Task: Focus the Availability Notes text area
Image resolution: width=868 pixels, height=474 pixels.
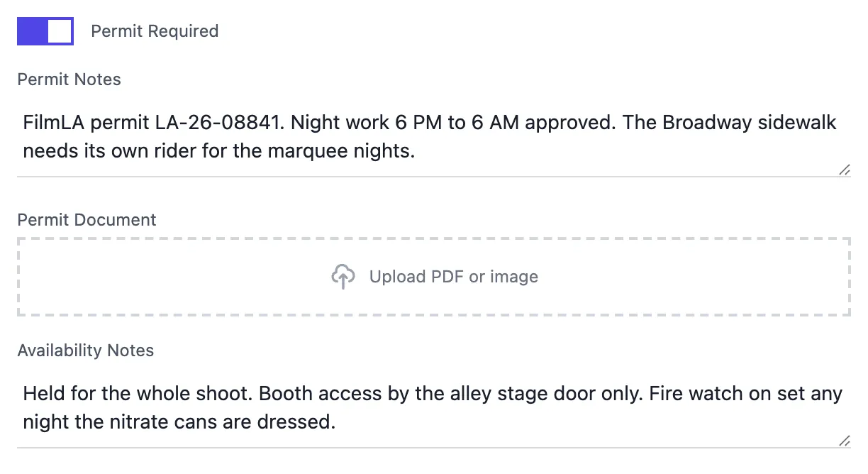Action: (434, 408)
